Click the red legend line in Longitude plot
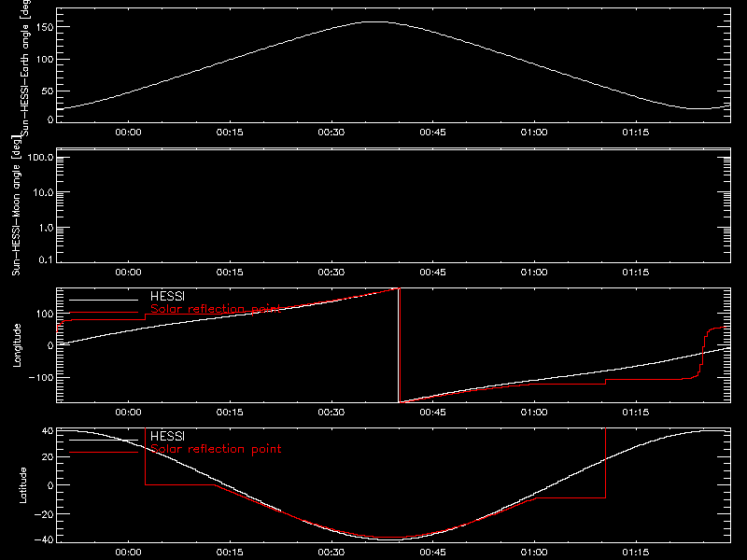The height and width of the screenshot is (560, 747). [x=104, y=313]
